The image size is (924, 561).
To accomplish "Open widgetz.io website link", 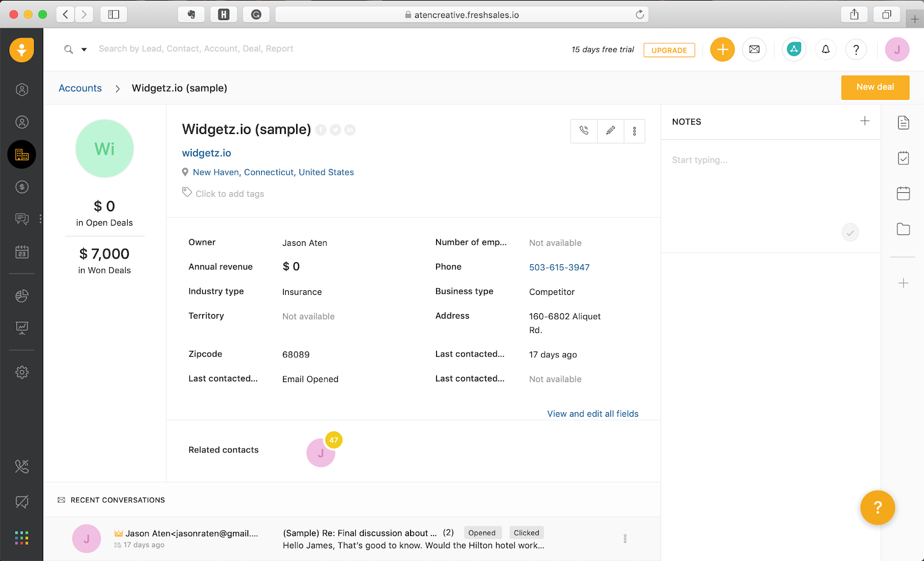I will pos(207,153).
